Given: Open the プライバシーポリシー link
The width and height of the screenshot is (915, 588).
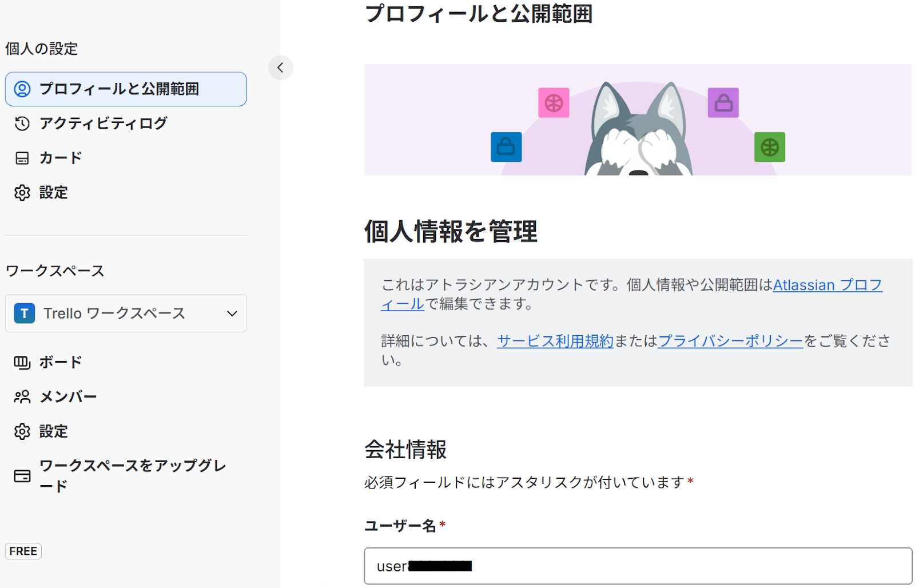Looking at the screenshot, I should click(x=730, y=341).
